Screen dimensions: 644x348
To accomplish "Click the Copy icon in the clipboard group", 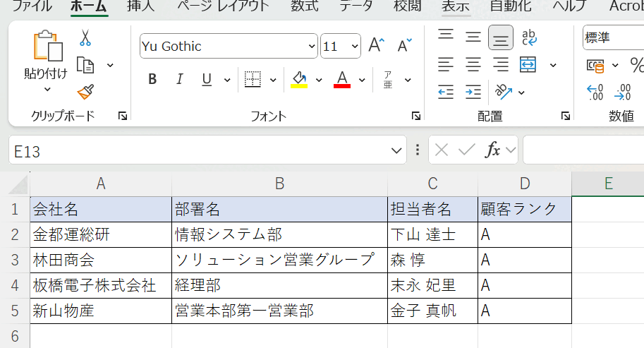I will (85, 65).
